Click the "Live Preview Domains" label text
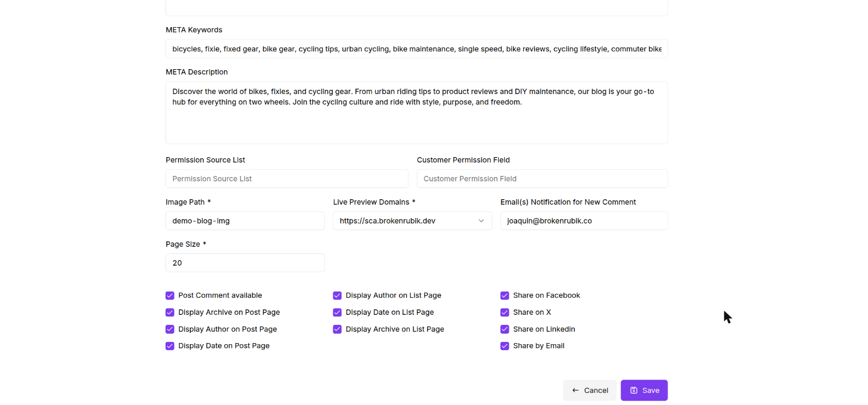 [371, 202]
